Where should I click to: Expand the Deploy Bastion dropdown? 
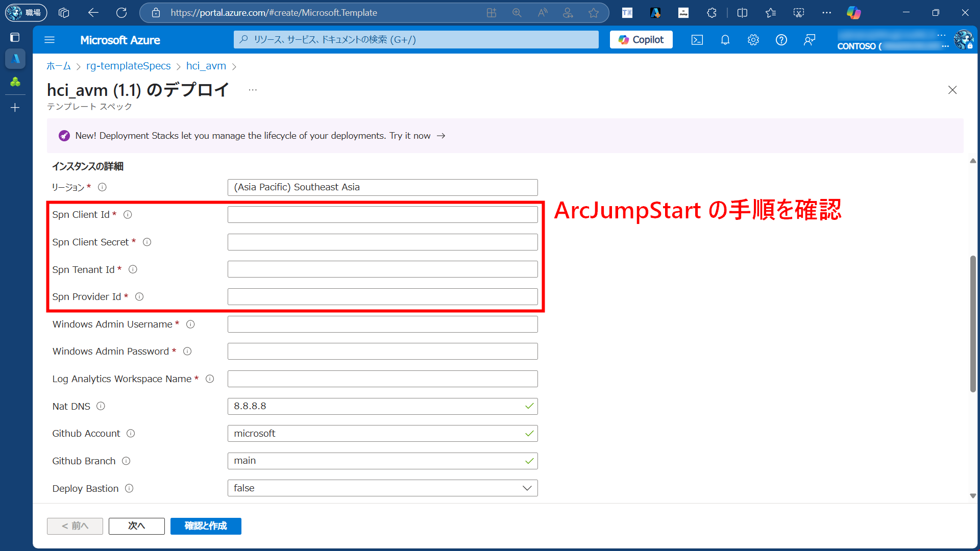point(382,488)
